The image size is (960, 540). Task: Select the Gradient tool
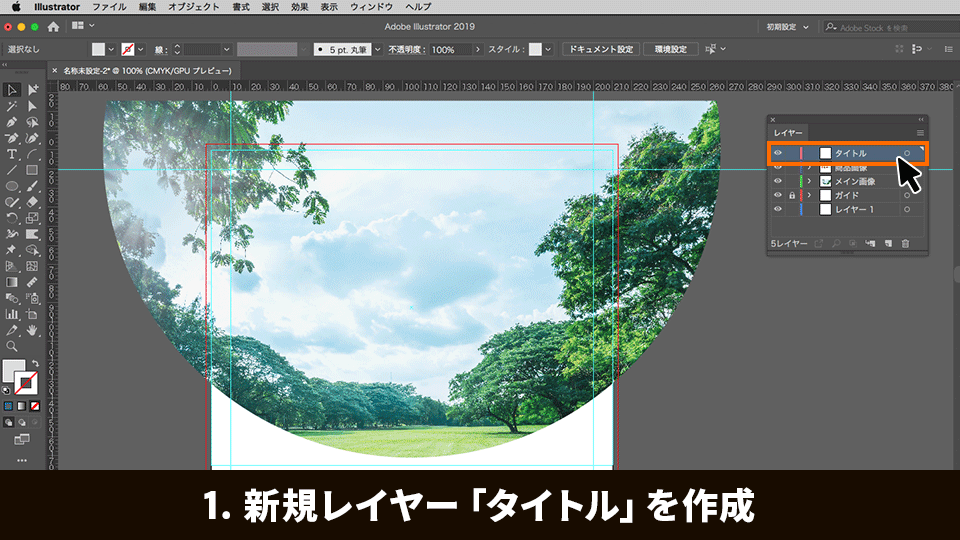(12, 282)
